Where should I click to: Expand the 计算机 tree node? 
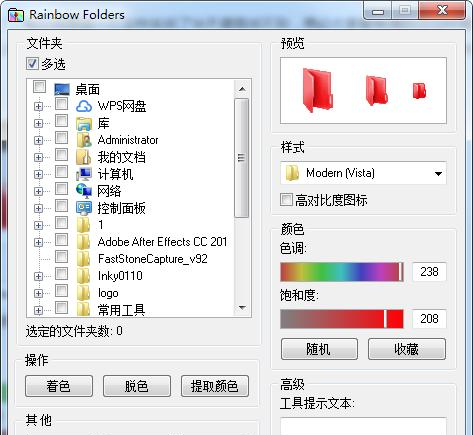38,174
